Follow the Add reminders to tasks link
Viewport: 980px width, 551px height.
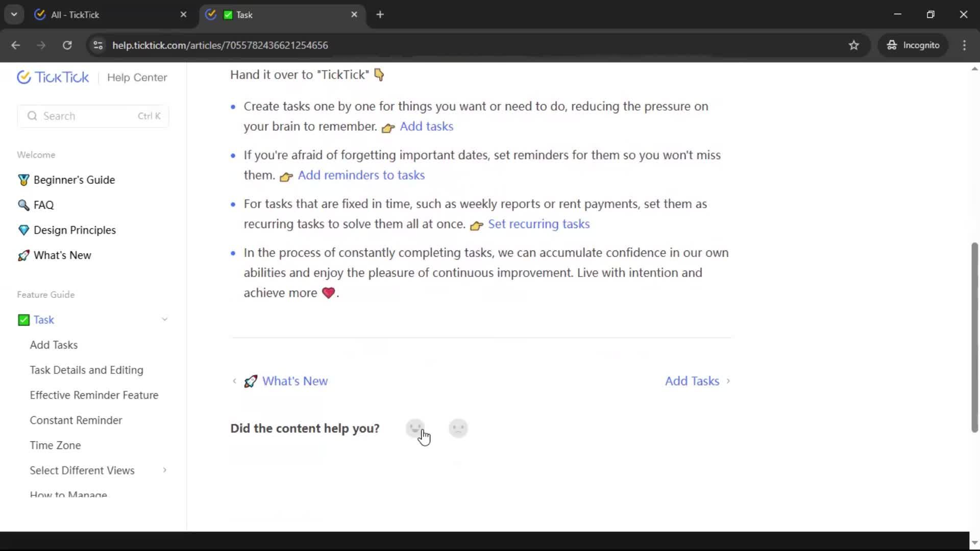tap(361, 175)
